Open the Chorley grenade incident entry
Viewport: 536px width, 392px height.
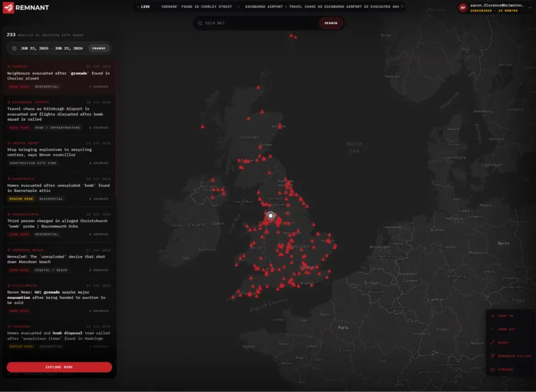tap(59, 76)
